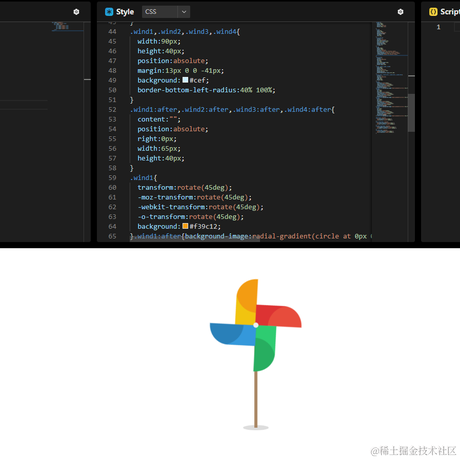Click the 'transform:rotate(45deg);' line 60
This screenshot has width=460, height=460.
click(x=184, y=187)
